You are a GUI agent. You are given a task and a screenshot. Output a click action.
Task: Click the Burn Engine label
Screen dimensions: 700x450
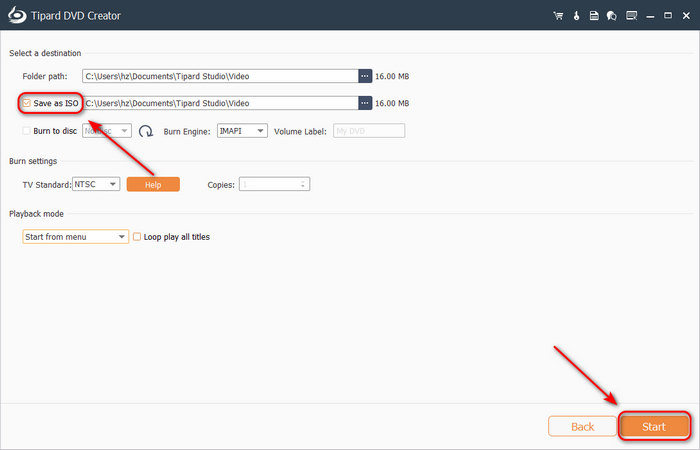[187, 132]
